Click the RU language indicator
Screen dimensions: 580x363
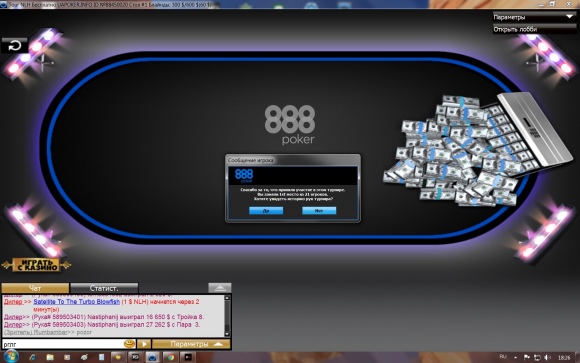pyautogui.click(x=503, y=357)
